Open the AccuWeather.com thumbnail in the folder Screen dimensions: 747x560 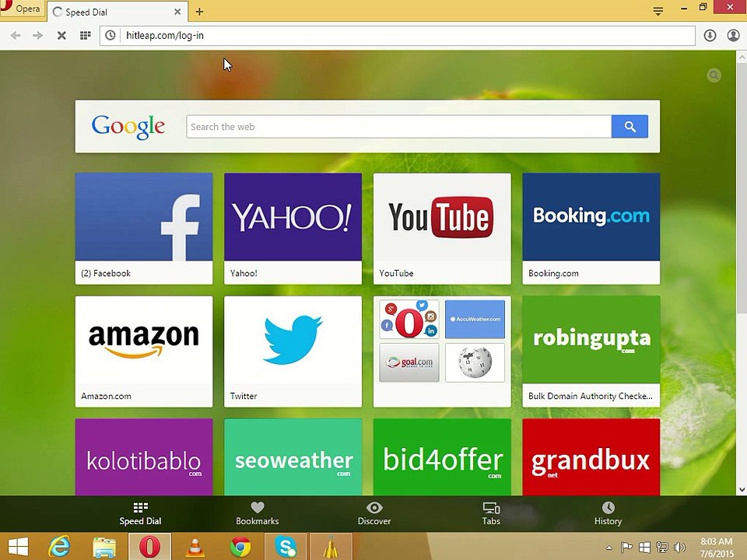[475, 319]
